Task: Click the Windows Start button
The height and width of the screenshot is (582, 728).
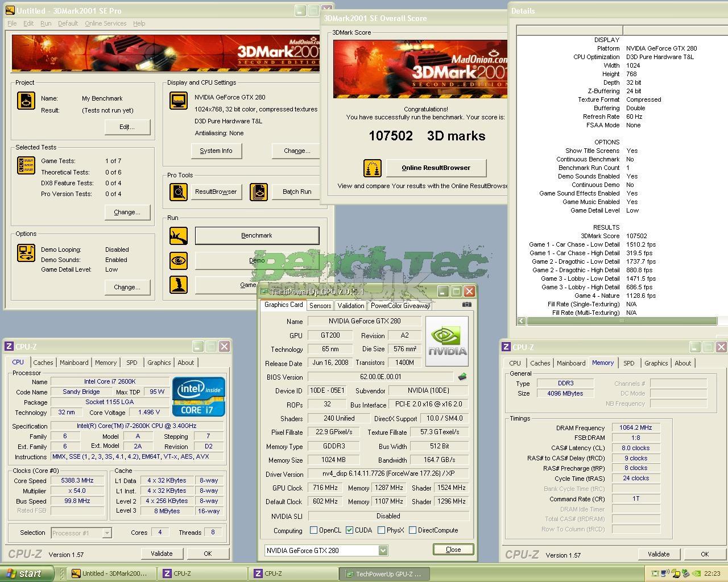Action: pos(27,573)
